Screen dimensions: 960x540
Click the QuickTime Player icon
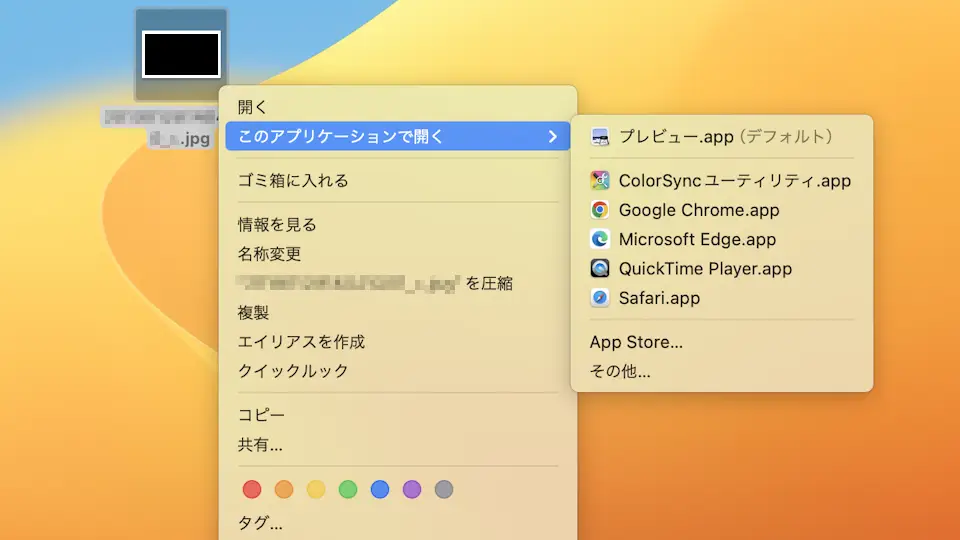pyautogui.click(x=600, y=268)
